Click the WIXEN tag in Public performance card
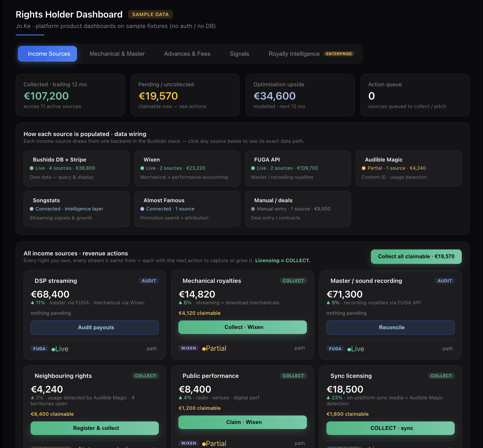 (x=189, y=443)
